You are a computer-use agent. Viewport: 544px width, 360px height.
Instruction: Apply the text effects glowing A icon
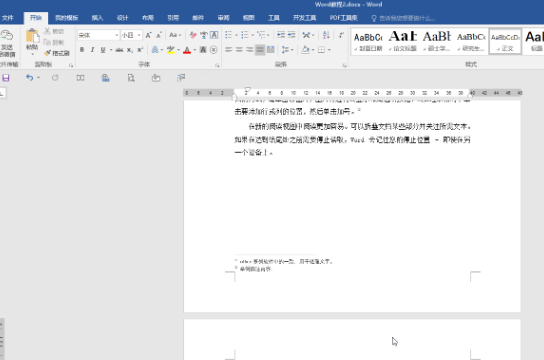155,50
